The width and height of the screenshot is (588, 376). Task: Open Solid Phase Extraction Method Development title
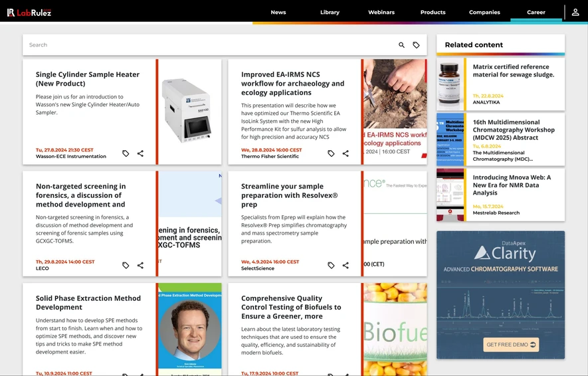pos(88,302)
